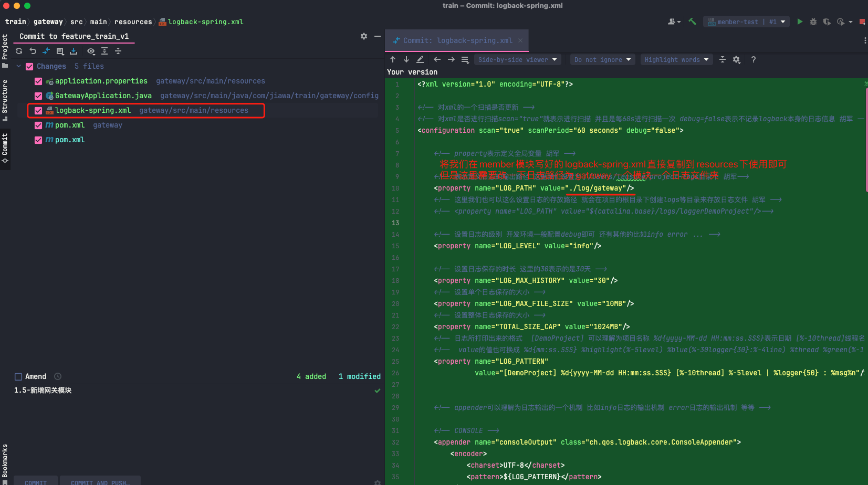Click the Changelists icon
This screenshot has width=868, height=485.
pos(60,51)
